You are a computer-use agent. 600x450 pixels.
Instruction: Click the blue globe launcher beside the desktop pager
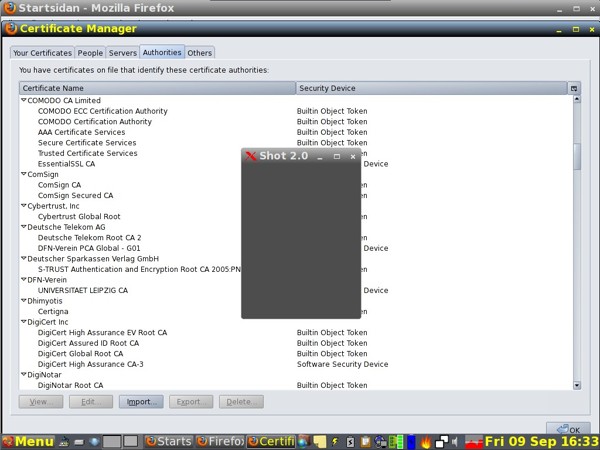pyautogui.click(x=94, y=441)
